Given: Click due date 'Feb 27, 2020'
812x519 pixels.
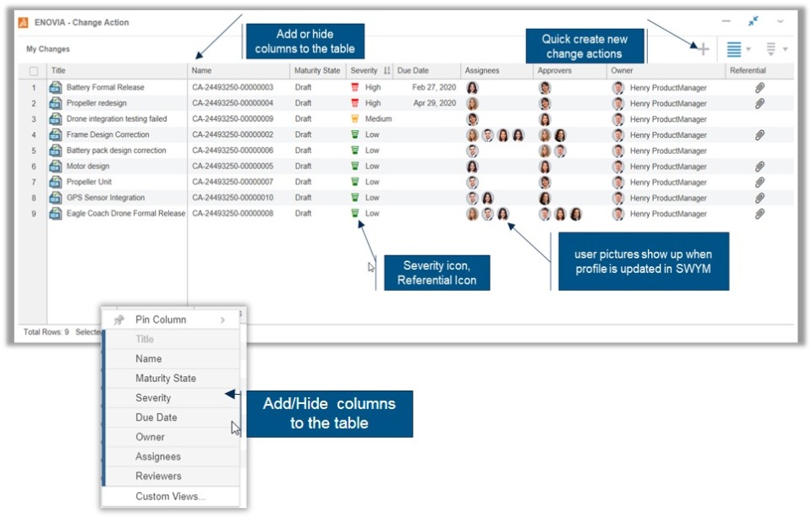Looking at the screenshot, I should 434,87.
